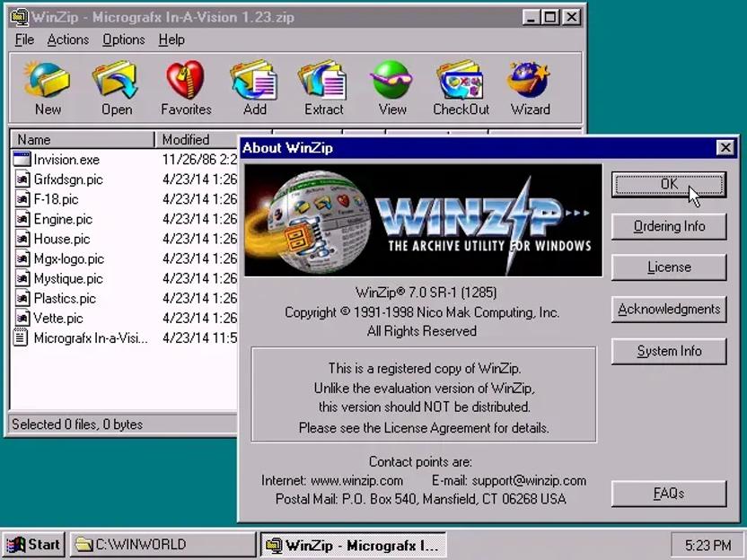Click the Acknowledgments button
The width and height of the screenshot is (747, 560).
click(669, 310)
